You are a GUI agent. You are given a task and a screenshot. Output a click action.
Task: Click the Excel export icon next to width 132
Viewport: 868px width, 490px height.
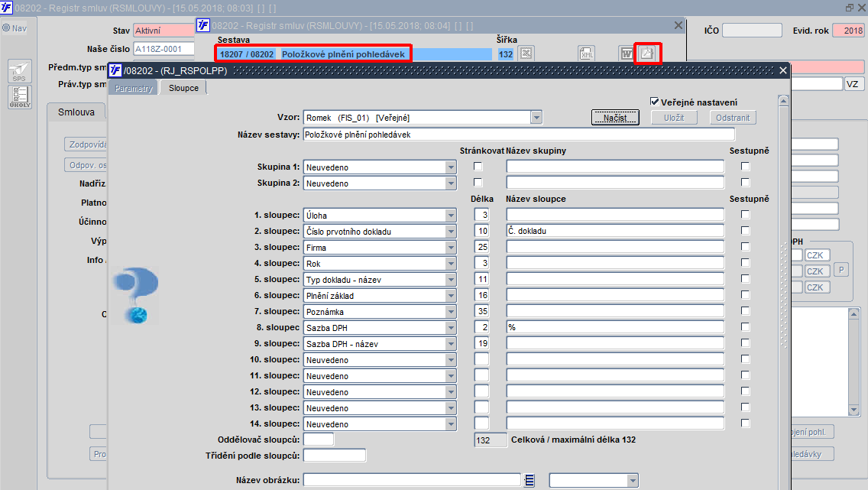[x=526, y=54]
